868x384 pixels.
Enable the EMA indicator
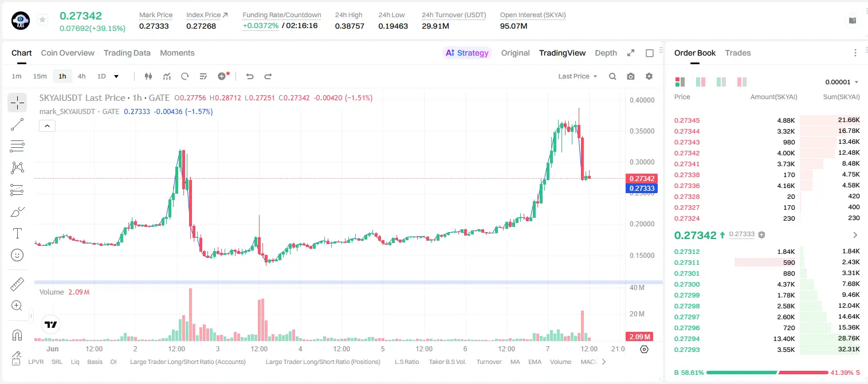coord(535,362)
